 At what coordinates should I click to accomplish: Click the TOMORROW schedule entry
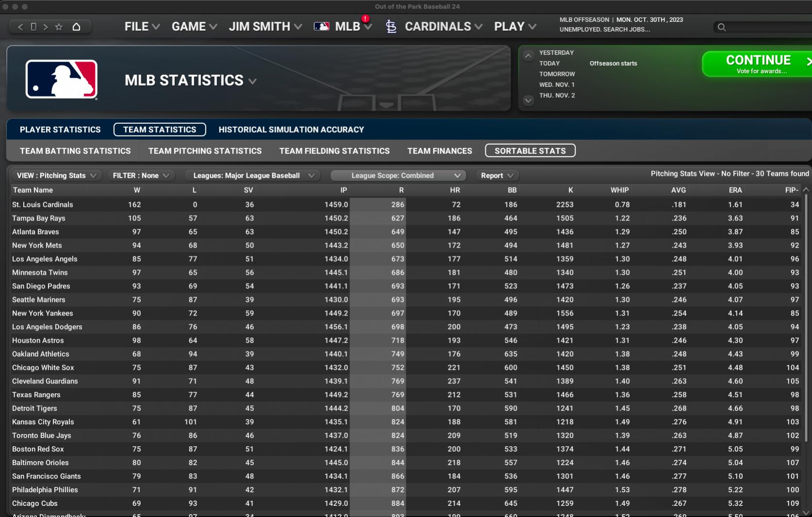[x=557, y=74]
